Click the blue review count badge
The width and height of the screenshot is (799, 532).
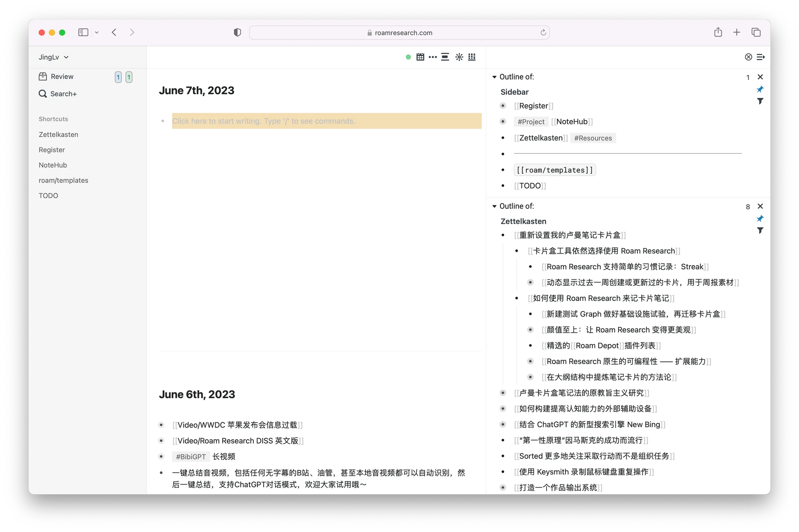tap(118, 77)
